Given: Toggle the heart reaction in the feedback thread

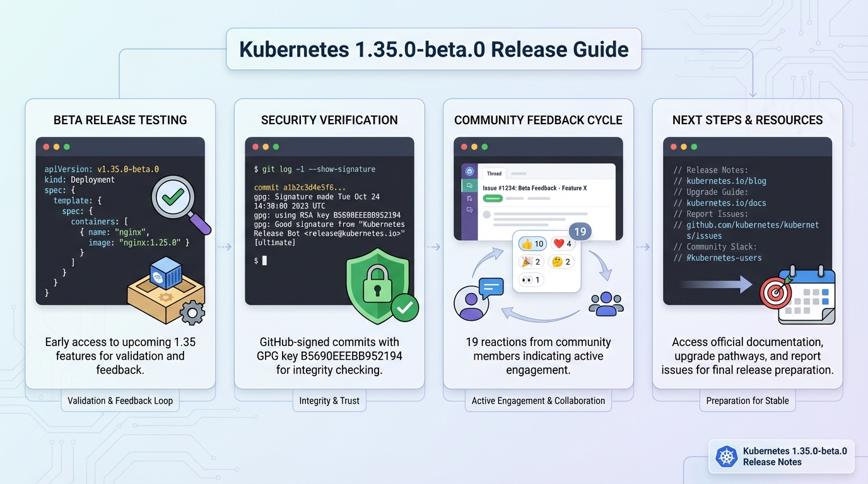Looking at the screenshot, I should [562, 243].
